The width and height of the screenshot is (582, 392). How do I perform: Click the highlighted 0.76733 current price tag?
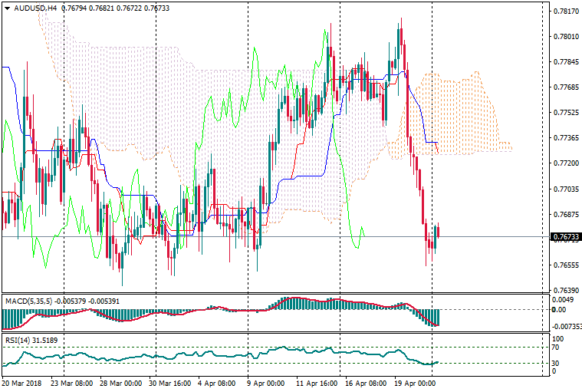point(565,237)
